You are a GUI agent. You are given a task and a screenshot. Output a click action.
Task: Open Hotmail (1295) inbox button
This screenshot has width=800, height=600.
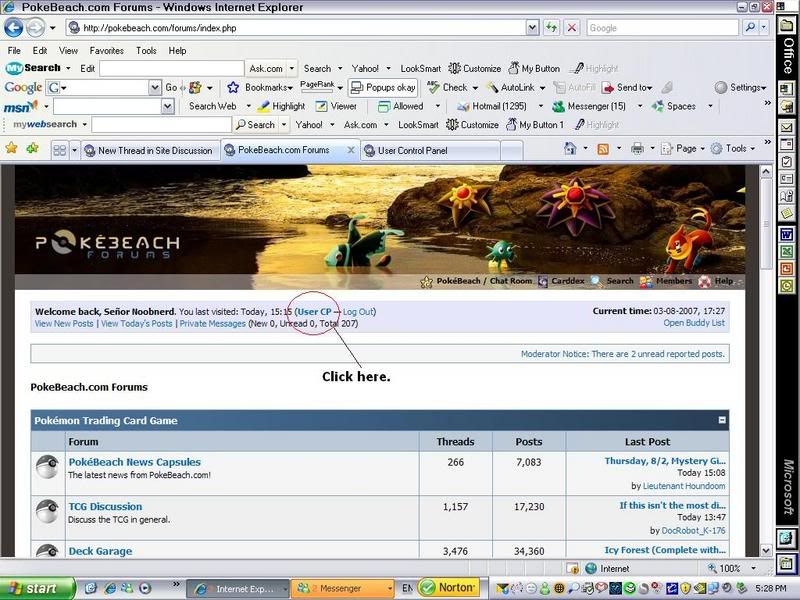[x=492, y=106]
